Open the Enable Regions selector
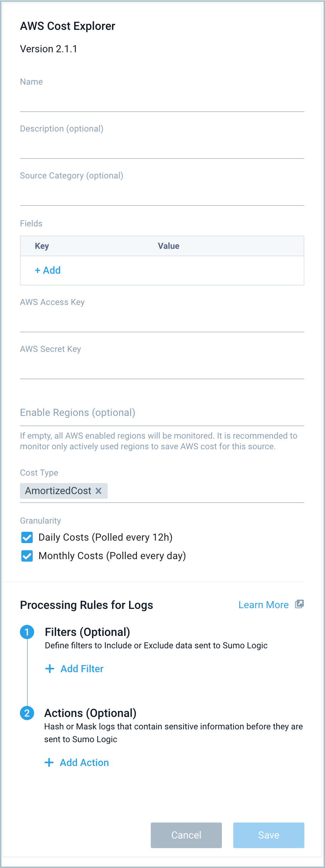The image size is (325, 868). click(162, 419)
